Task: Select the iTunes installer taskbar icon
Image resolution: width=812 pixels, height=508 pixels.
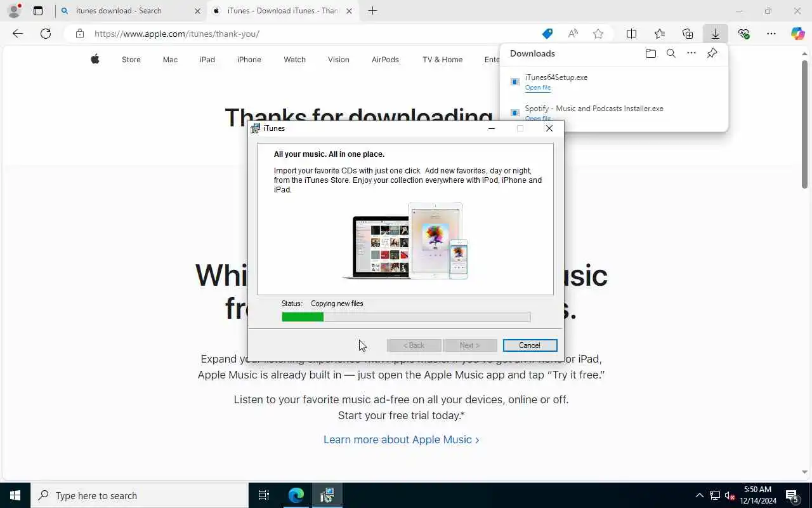Action: click(x=327, y=495)
